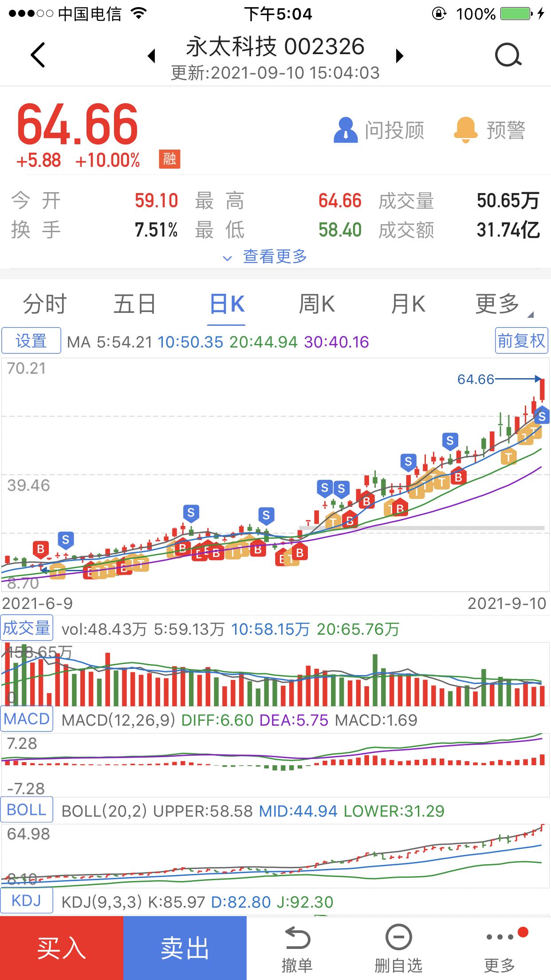Open the search magnifier icon

pos(508,55)
